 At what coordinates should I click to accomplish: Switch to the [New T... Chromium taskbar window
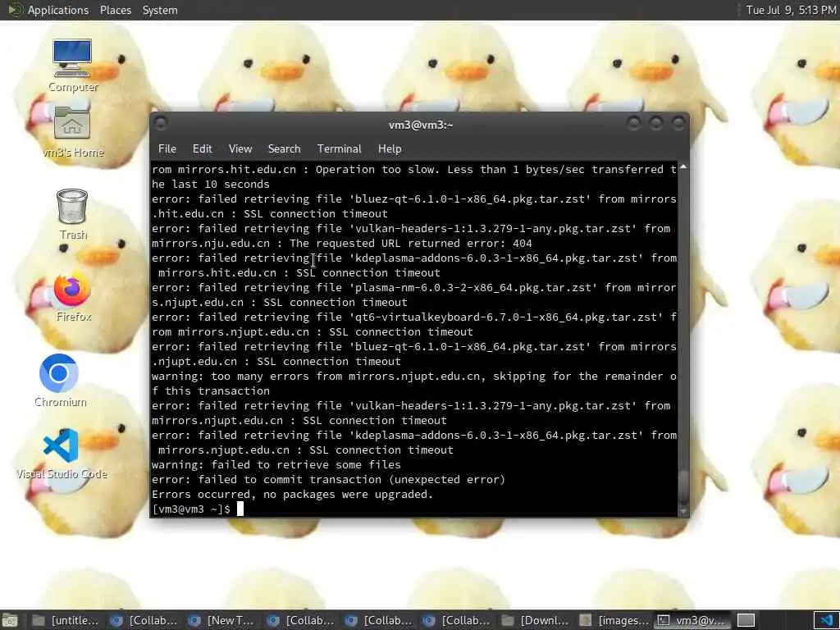point(221,620)
